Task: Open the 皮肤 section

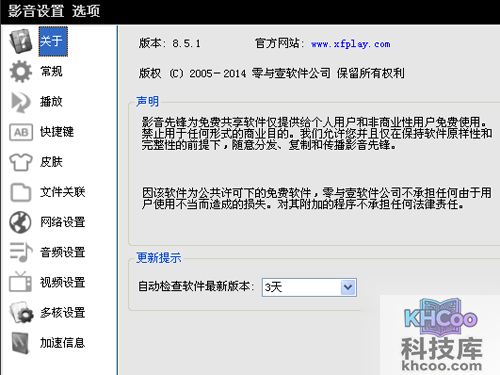Action: [x=51, y=162]
